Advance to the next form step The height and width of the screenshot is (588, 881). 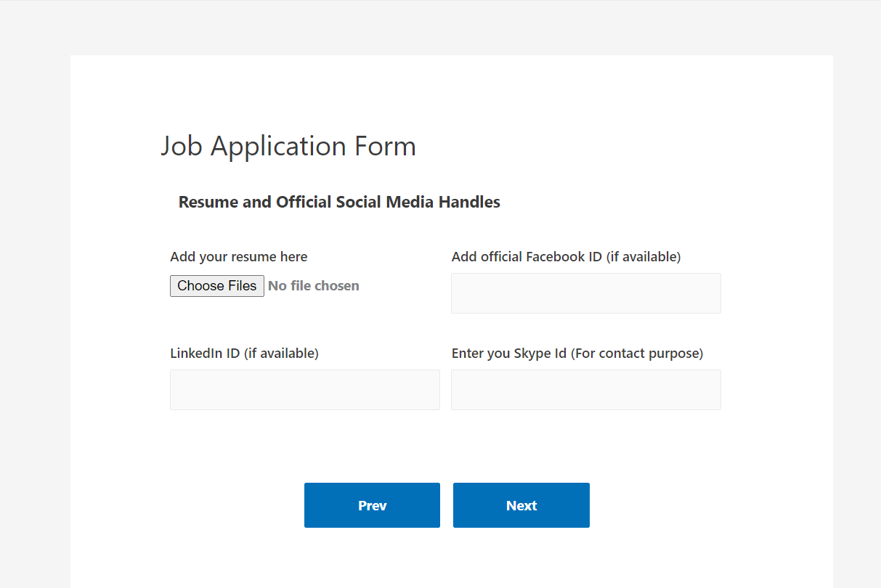tap(521, 505)
